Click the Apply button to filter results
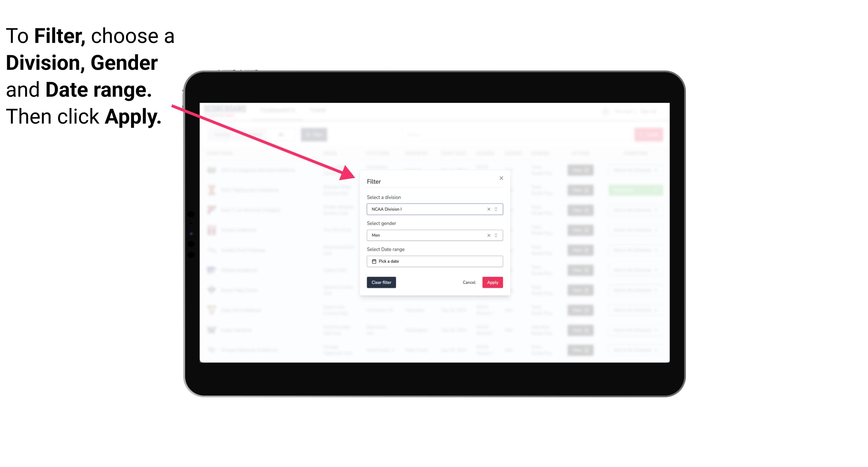Image resolution: width=868 pixels, height=467 pixels. [492, 283]
